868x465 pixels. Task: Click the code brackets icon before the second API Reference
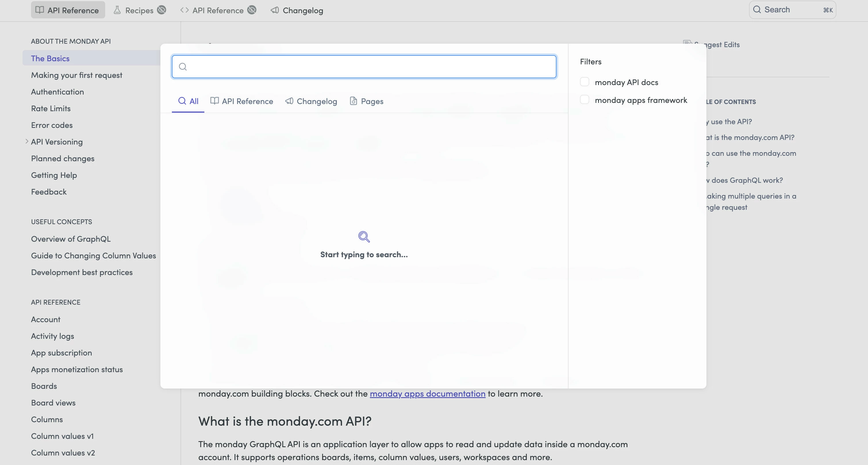184,10
